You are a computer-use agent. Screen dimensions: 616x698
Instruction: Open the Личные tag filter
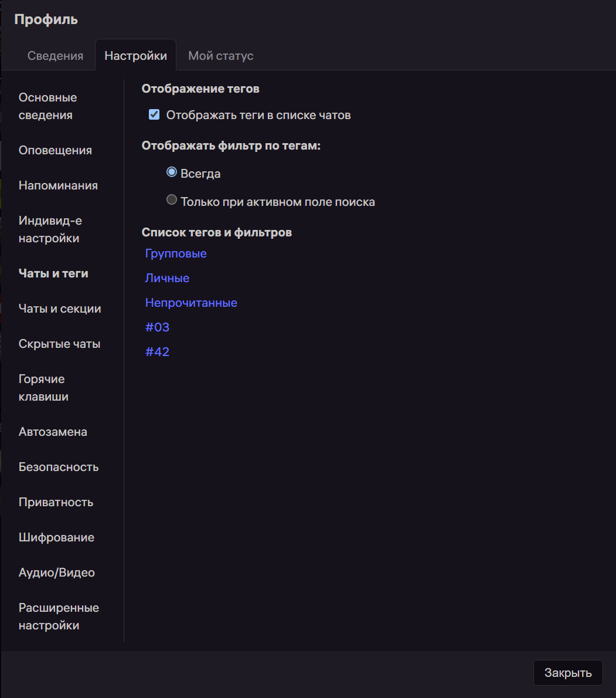pos(167,277)
